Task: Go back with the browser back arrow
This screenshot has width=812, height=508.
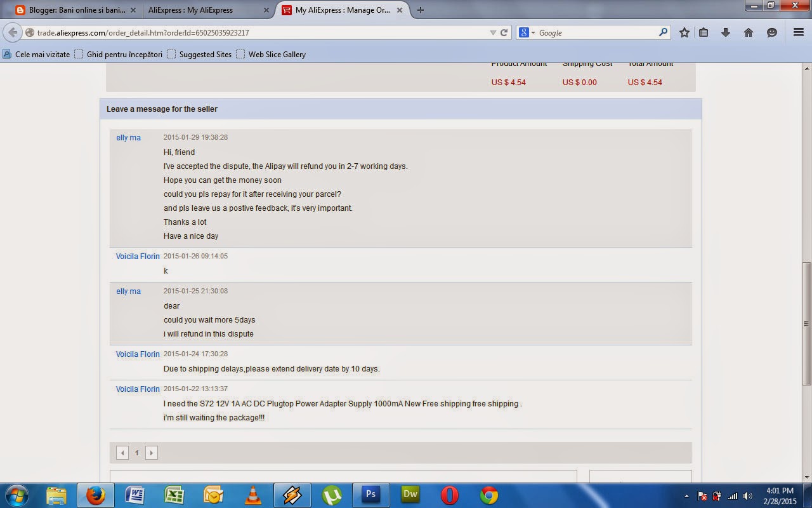Action: [x=13, y=32]
